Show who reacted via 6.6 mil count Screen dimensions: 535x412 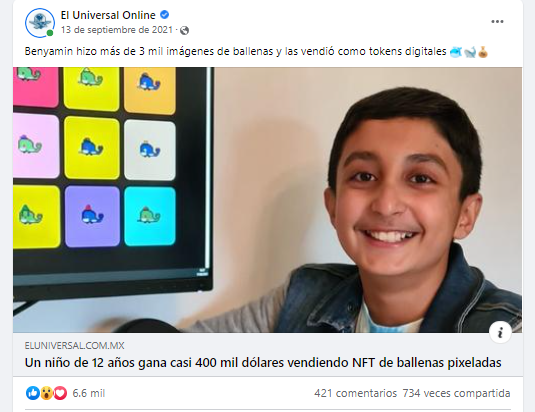coord(88,393)
